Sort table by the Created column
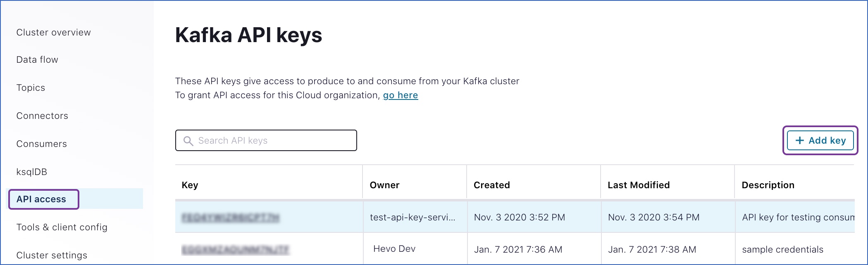This screenshot has height=265, width=868. coord(491,185)
